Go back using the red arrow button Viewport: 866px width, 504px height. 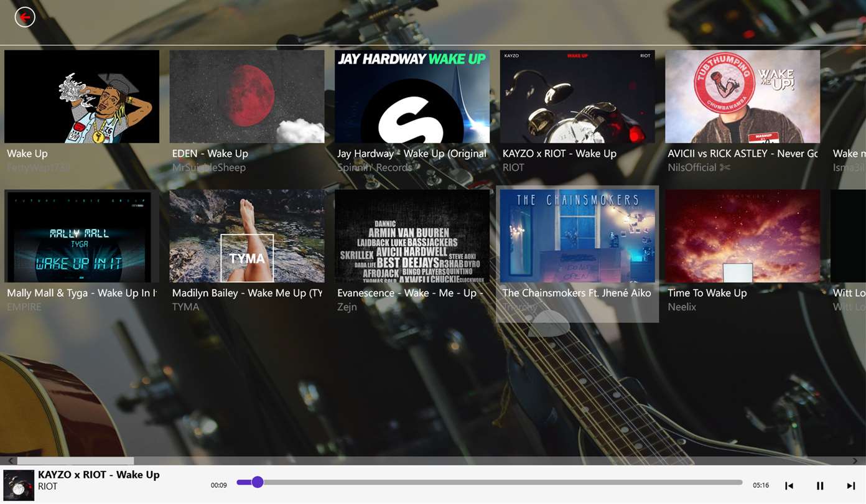coord(25,17)
